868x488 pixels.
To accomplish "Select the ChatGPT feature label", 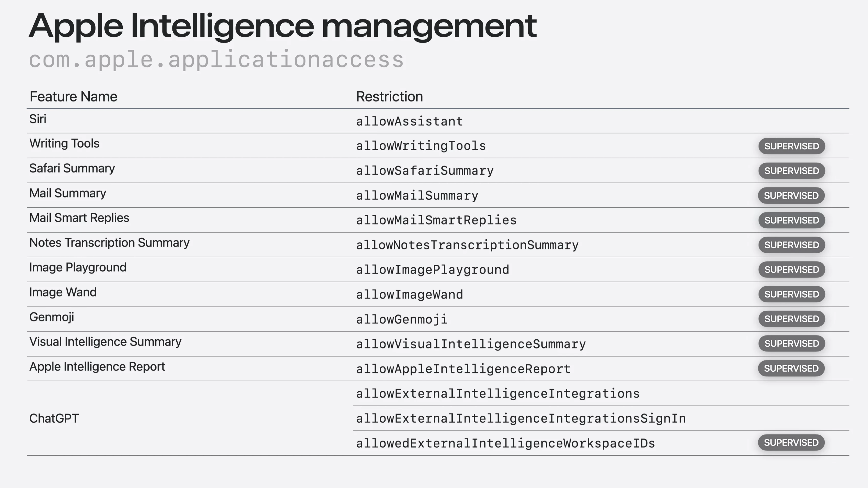I will [x=54, y=418].
